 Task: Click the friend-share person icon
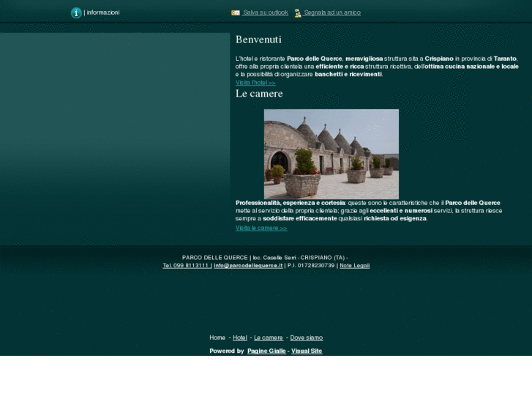298,13
